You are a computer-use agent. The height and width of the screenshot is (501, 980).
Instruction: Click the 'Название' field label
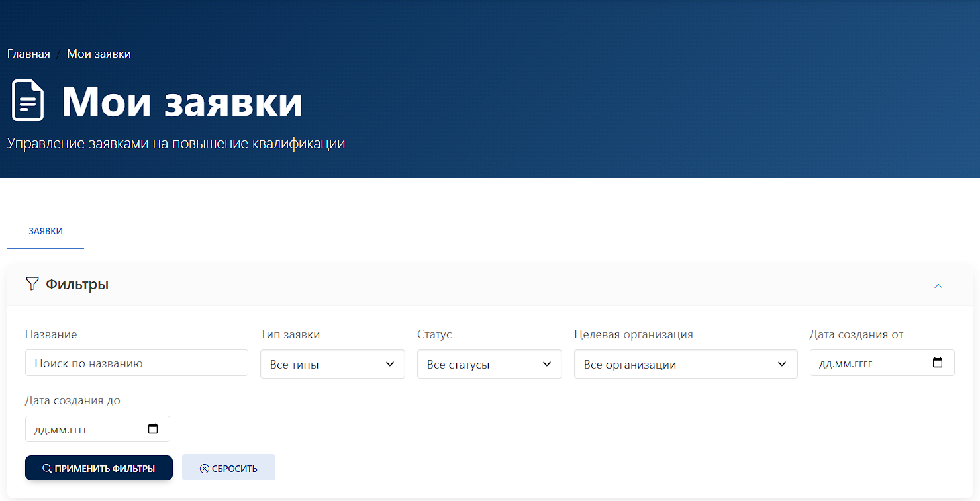pyautogui.click(x=51, y=334)
